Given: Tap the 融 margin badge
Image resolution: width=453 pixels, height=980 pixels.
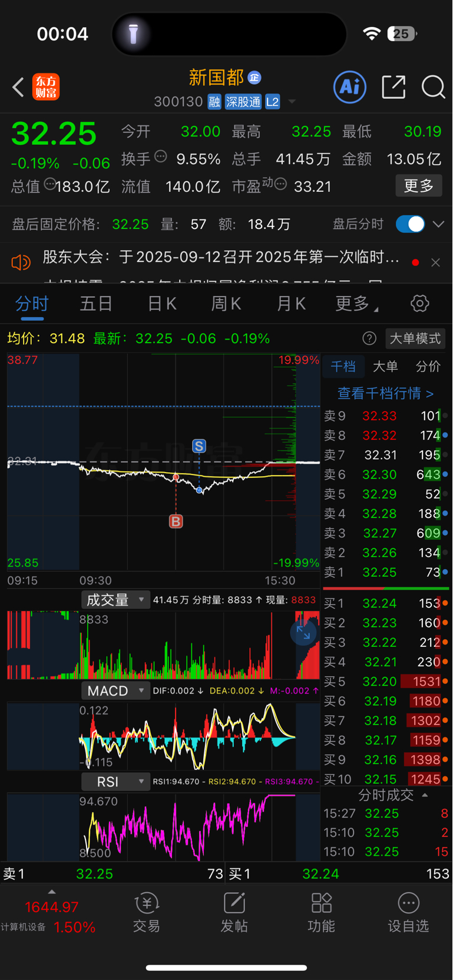Looking at the screenshot, I should [214, 102].
